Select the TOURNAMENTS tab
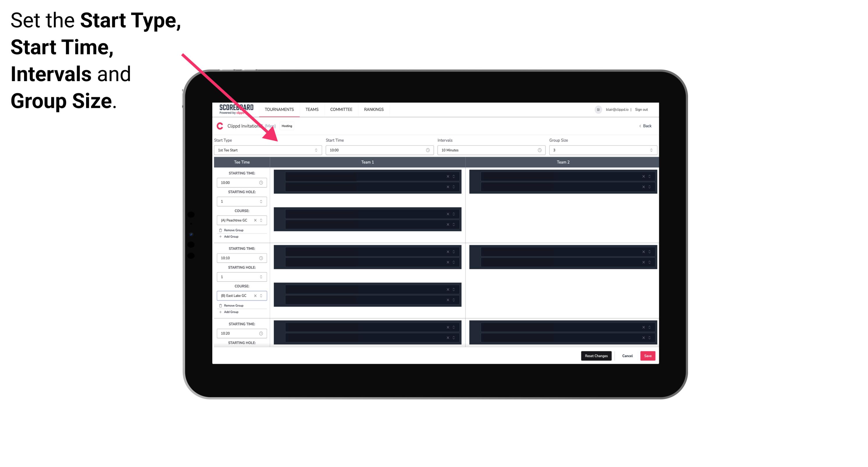This screenshot has height=467, width=868. pos(280,109)
